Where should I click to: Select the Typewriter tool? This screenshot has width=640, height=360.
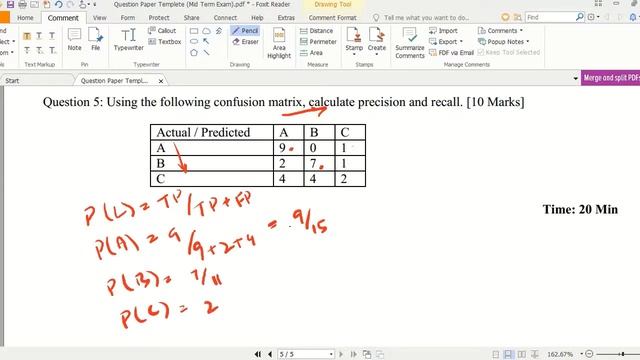click(x=129, y=39)
